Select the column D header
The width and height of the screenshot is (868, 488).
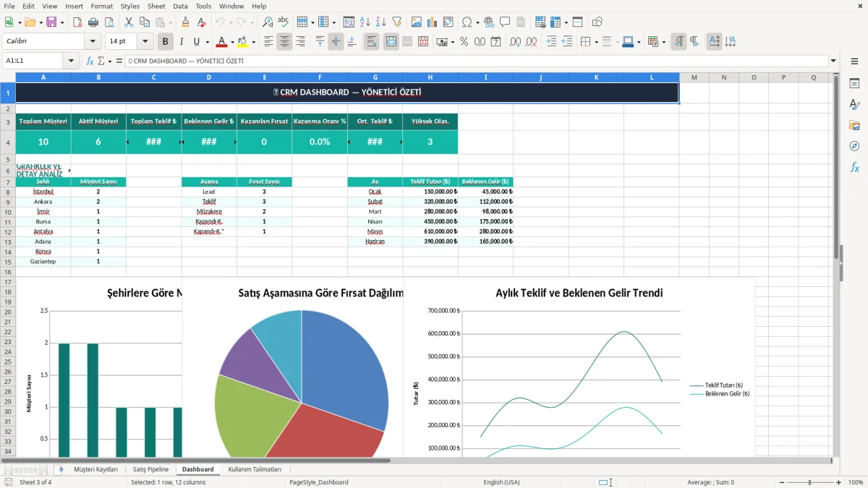pyautogui.click(x=209, y=77)
